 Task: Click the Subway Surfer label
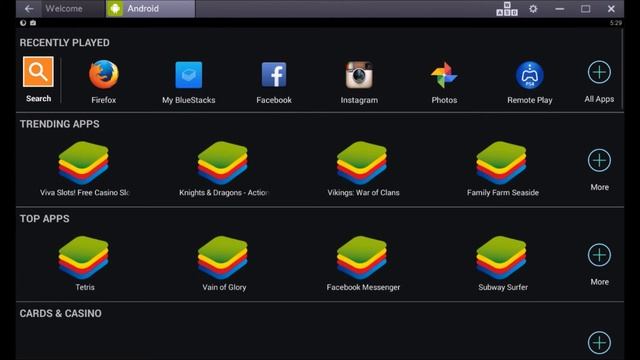(x=503, y=287)
